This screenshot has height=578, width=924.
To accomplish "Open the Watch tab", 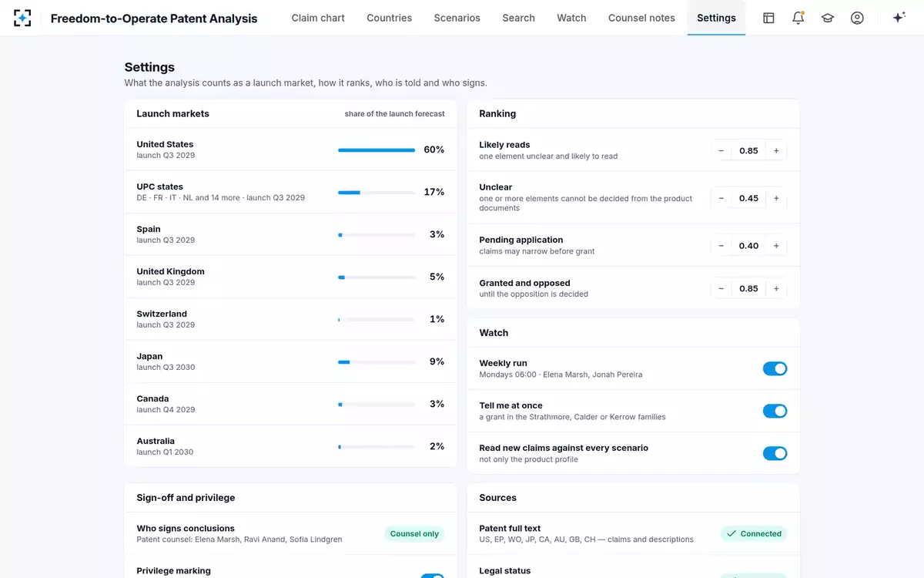I will pyautogui.click(x=571, y=18).
